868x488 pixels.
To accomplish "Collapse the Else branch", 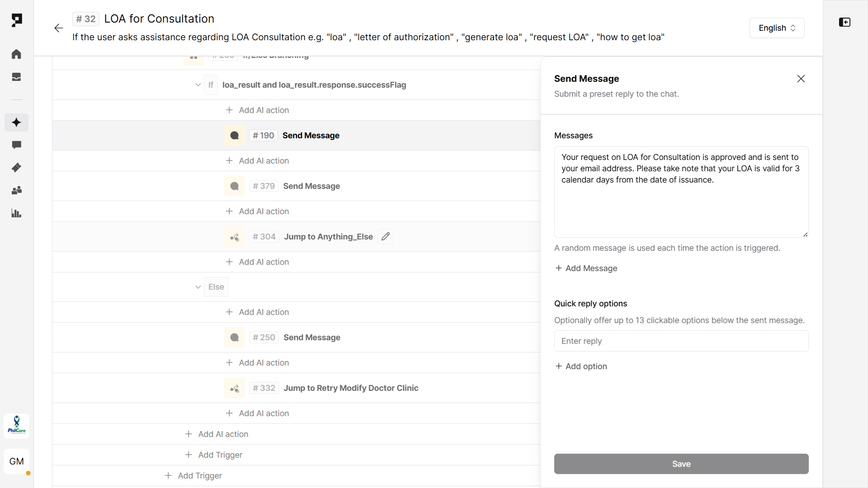I will 198,287.
